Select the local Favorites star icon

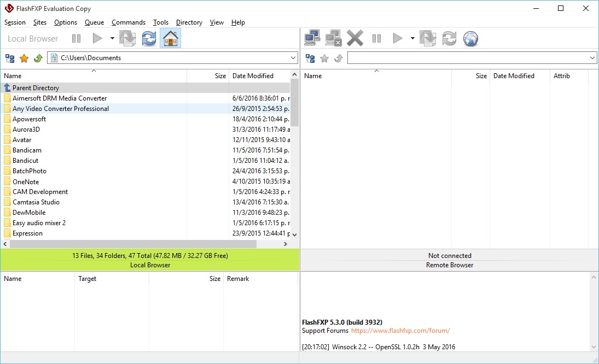click(24, 57)
